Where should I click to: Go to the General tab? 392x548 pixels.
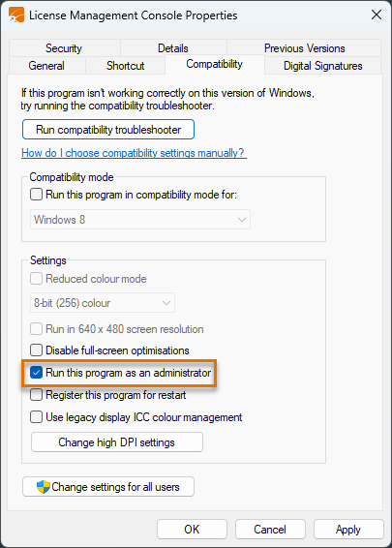(x=46, y=66)
